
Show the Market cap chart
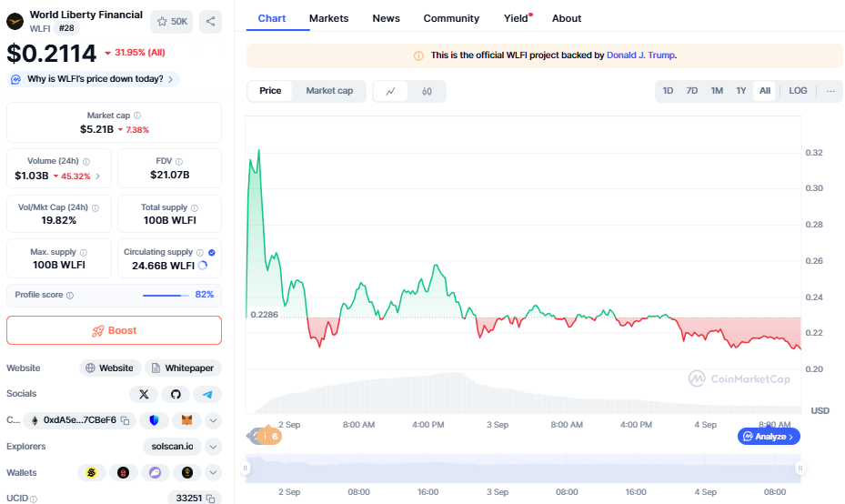point(329,91)
